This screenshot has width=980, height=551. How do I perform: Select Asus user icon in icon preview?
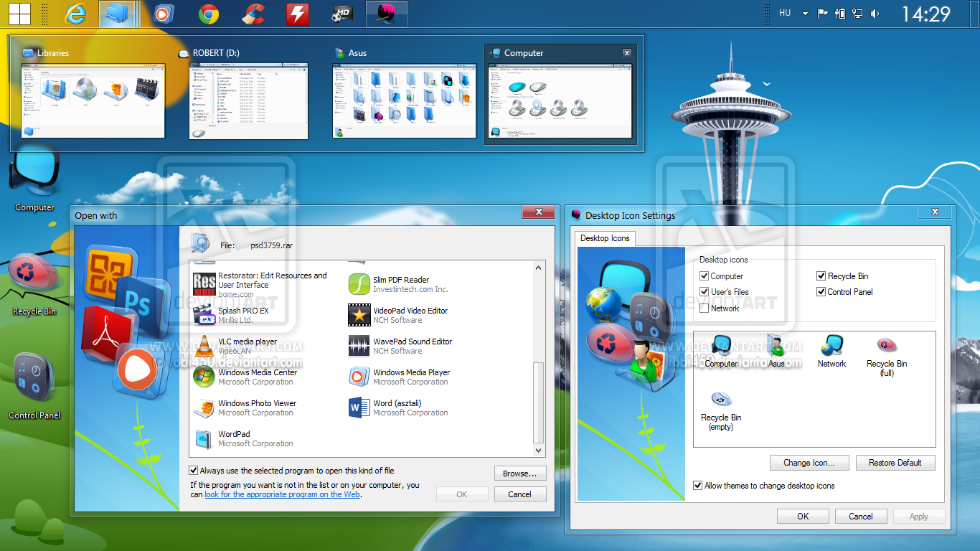coord(776,352)
